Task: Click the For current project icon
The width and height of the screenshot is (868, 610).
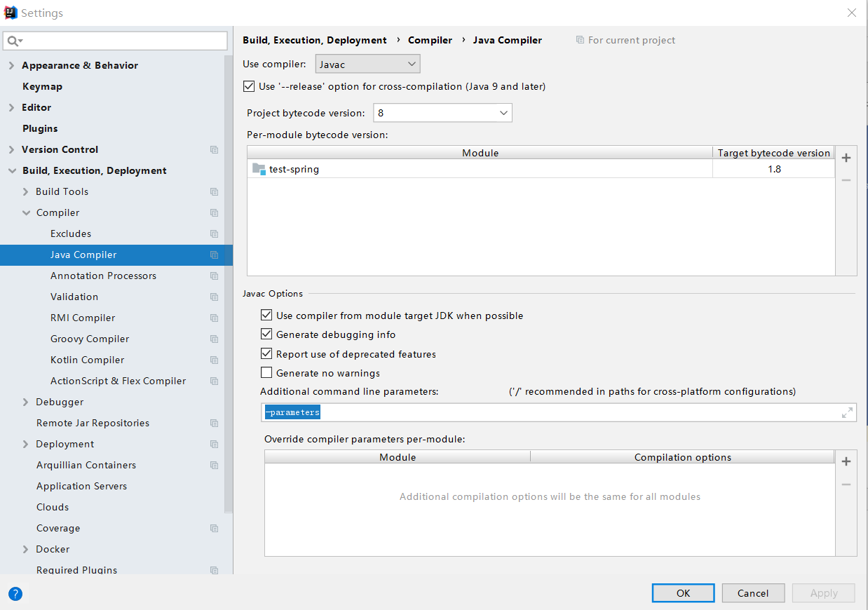Action: [580, 40]
